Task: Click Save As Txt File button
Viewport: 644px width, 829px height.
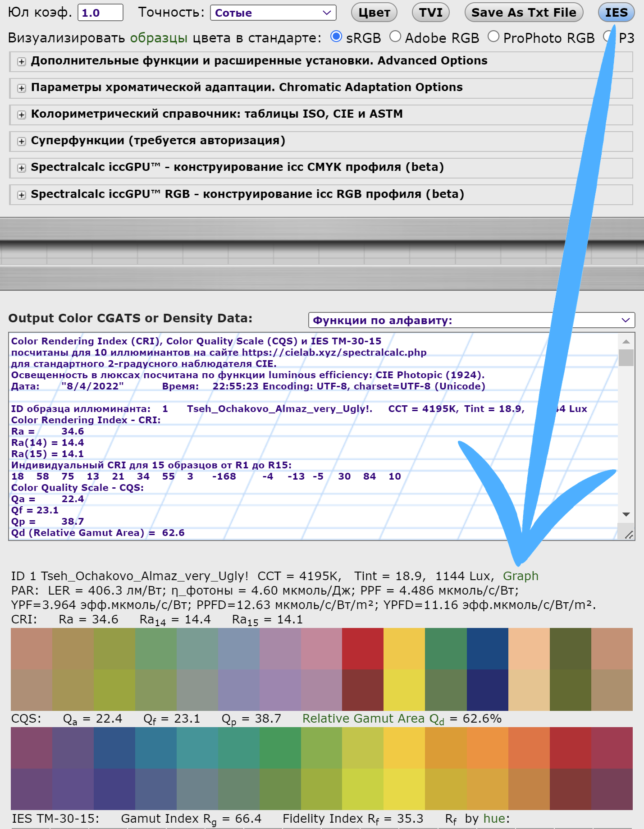Action: 524,13
